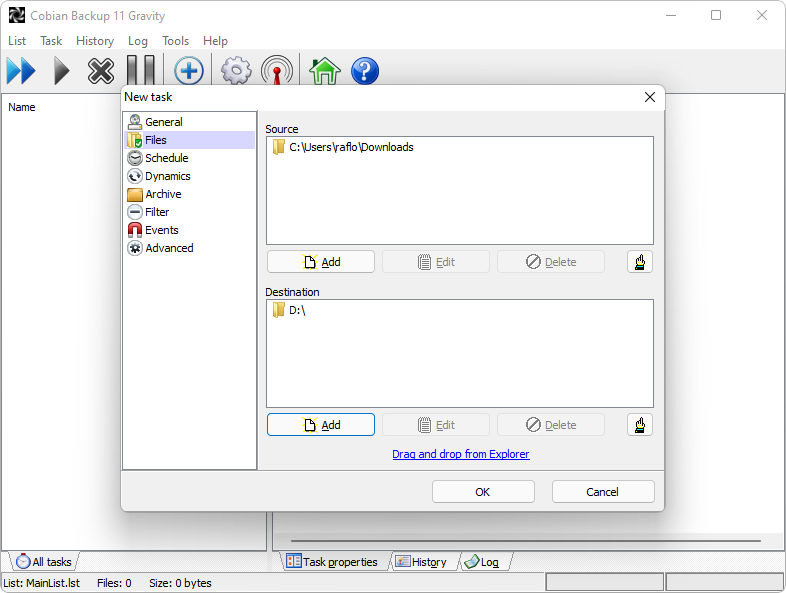This screenshot has height=593, width=786.
Task: Select destination D:\ entry
Action: click(289, 310)
